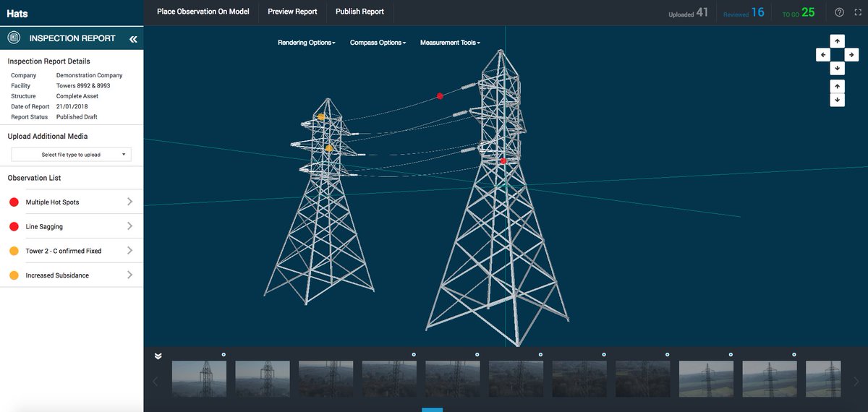Image resolution: width=868 pixels, height=412 pixels.
Task: Open Select file type to upload dropdown
Action: 71,155
